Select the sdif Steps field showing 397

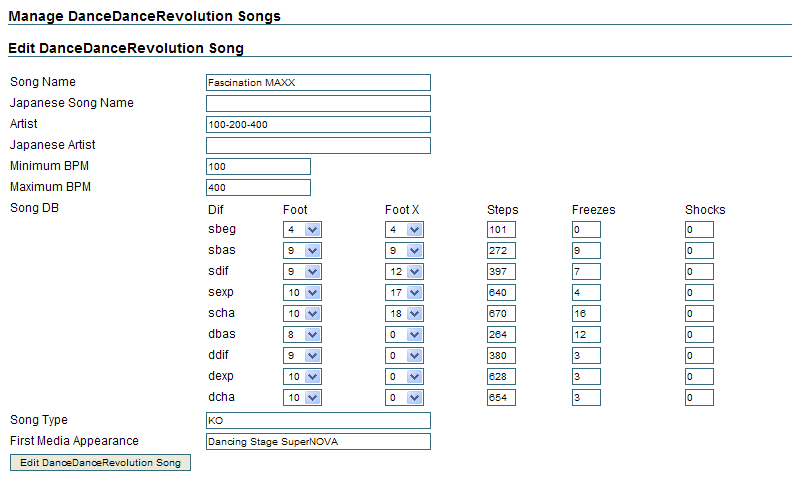tap(501, 271)
